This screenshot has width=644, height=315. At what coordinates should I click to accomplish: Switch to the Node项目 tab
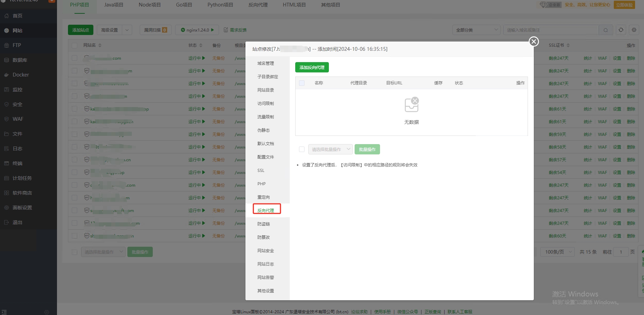click(x=150, y=5)
